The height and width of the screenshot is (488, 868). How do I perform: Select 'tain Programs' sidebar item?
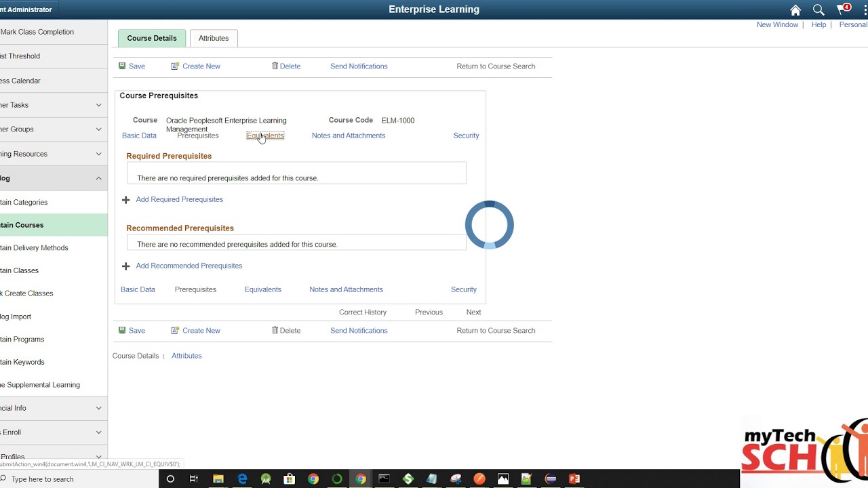54,340
